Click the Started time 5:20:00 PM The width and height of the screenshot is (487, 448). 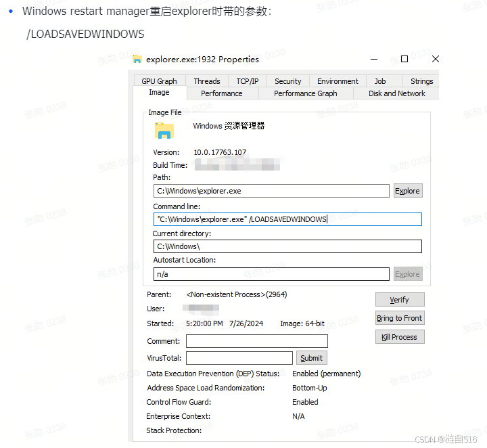pos(204,323)
